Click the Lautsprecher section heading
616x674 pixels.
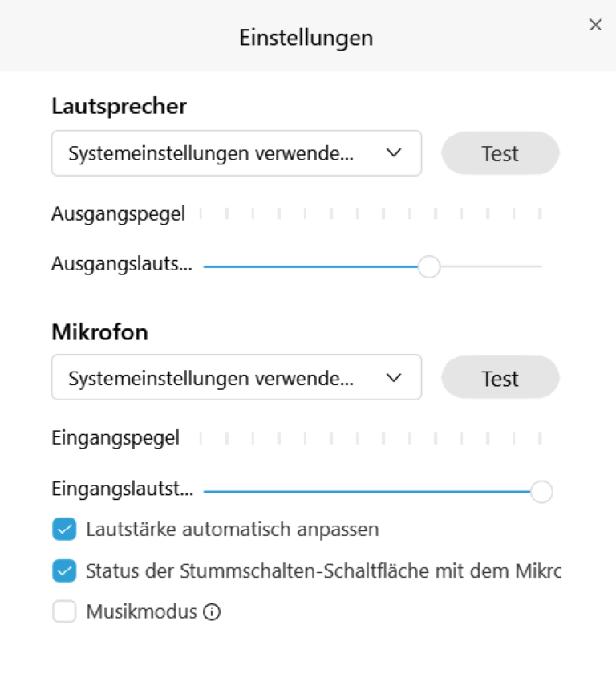point(119,106)
